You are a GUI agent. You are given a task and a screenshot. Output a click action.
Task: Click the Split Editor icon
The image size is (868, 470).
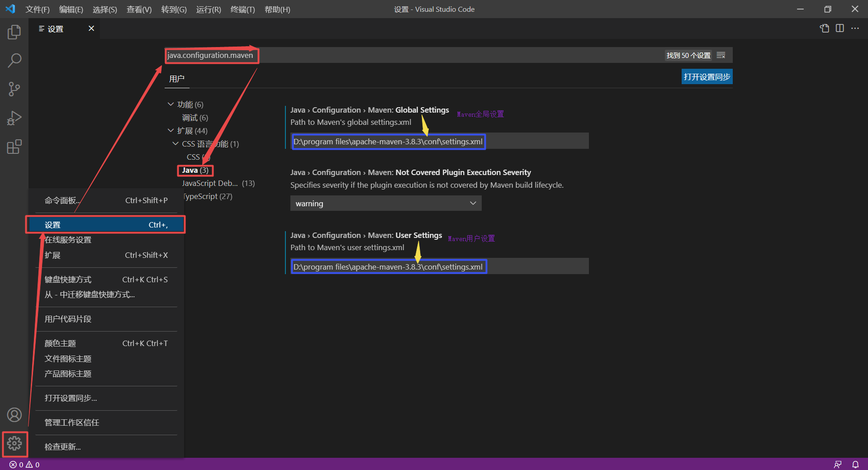[840, 28]
